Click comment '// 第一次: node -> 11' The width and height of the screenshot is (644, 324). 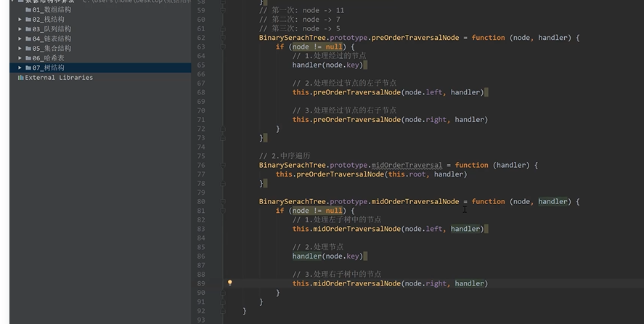301,10
